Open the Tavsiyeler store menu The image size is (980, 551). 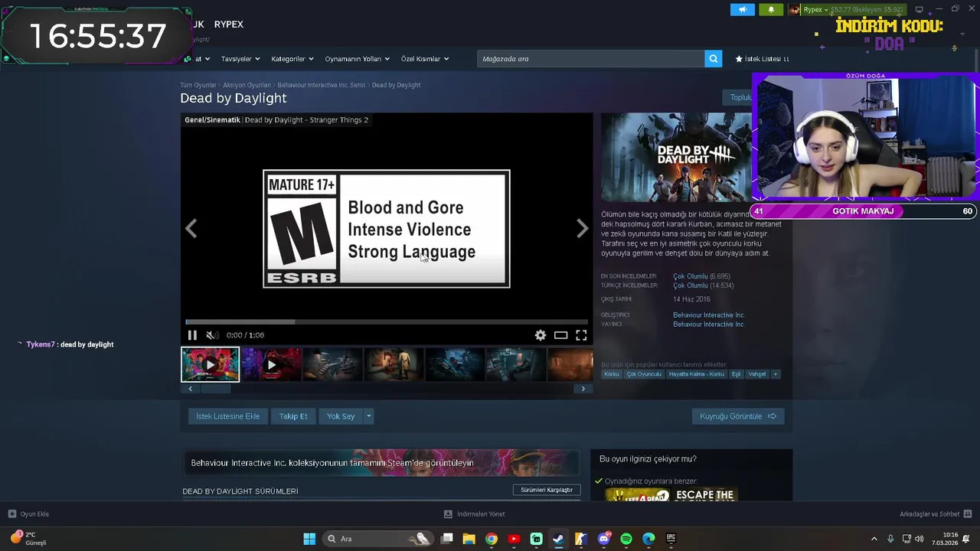point(240,59)
